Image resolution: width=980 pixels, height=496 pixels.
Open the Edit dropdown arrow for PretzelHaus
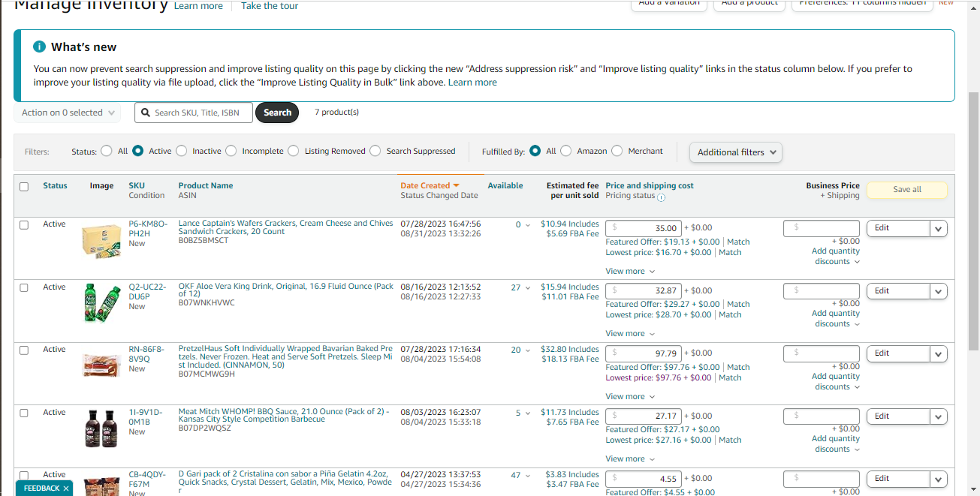click(939, 353)
